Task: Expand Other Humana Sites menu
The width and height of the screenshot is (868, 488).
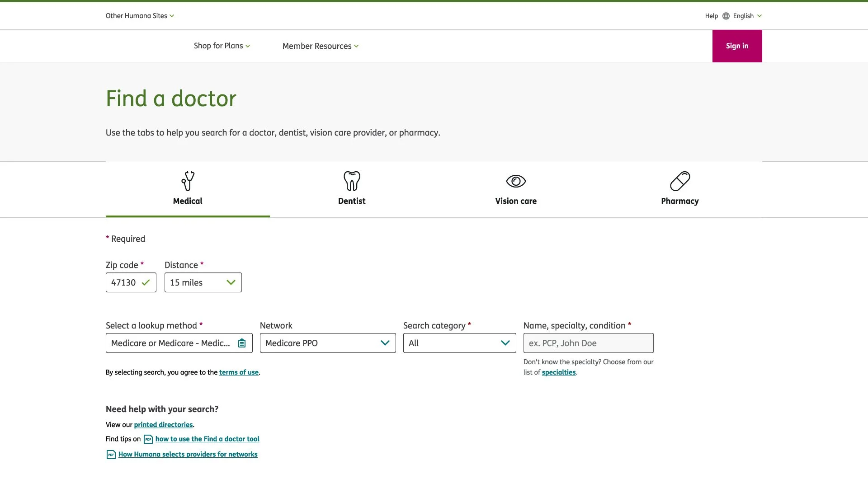Action: (140, 16)
